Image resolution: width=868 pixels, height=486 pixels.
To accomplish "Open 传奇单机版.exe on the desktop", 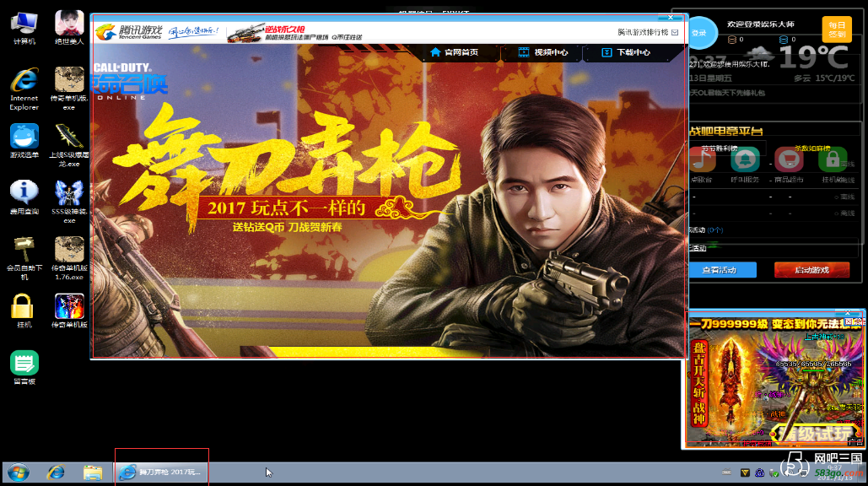I will tap(69, 89).
